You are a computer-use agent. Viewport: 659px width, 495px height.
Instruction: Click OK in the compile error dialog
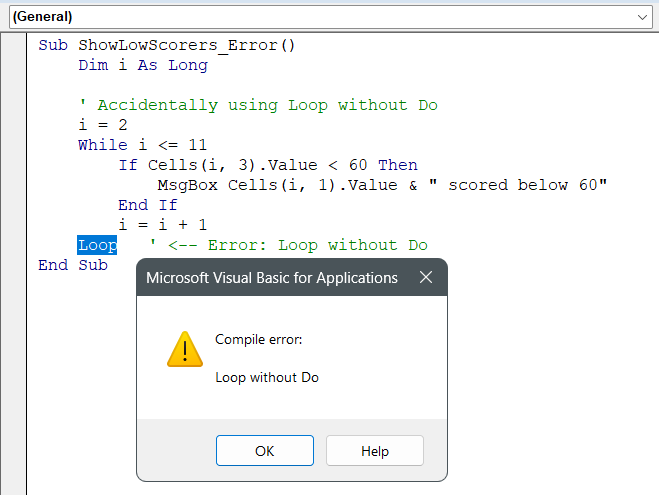pyautogui.click(x=265, y=450)
